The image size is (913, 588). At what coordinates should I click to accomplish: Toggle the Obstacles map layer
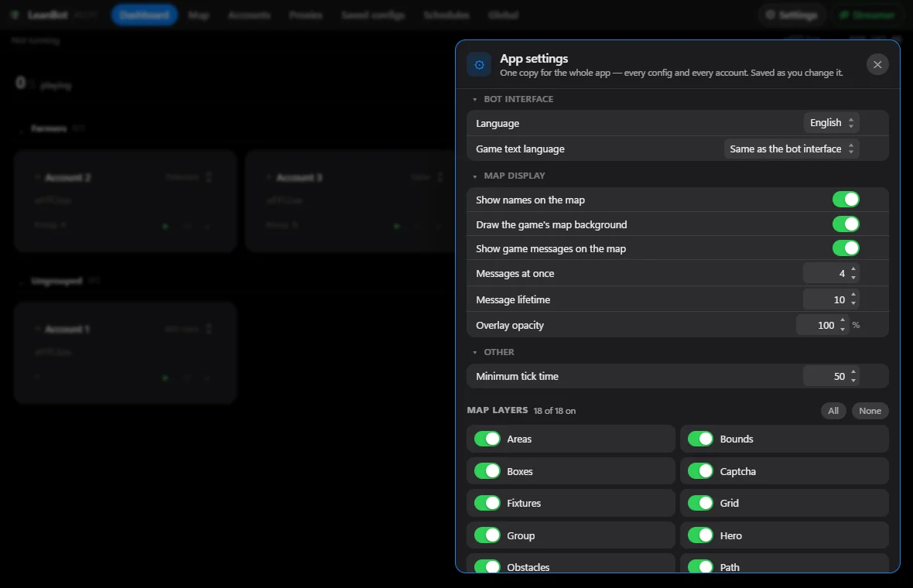coord(487,566)
